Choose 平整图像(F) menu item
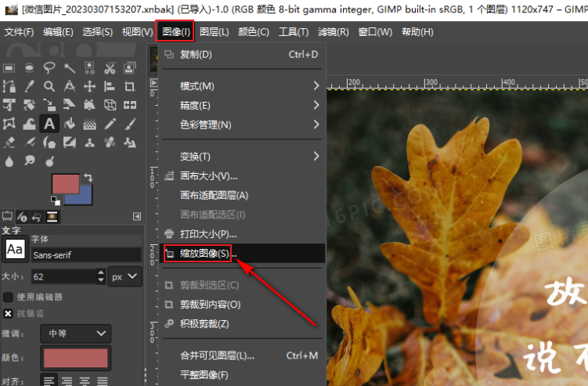This screenshot has height=386, width=588. click(x=243, y=375)
